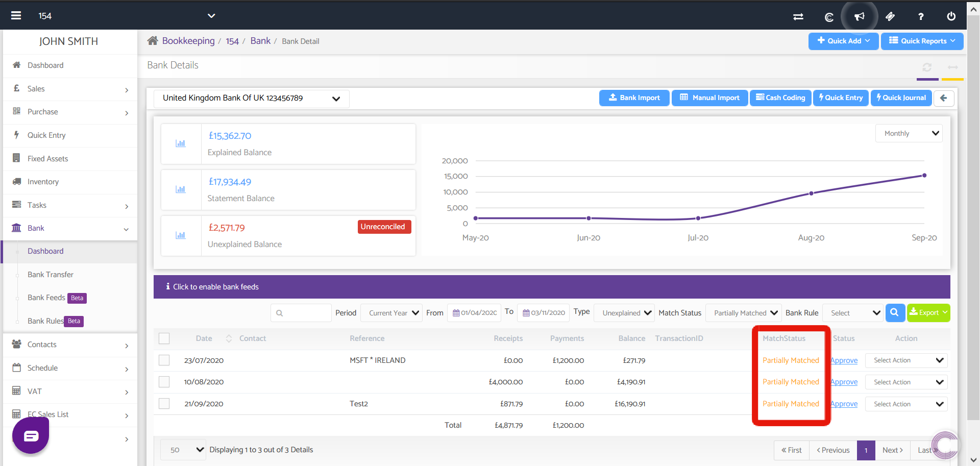Screen dimensions: 980x466
Task: Click the blue search magnifier button
Action: click(x=895, y=312)
